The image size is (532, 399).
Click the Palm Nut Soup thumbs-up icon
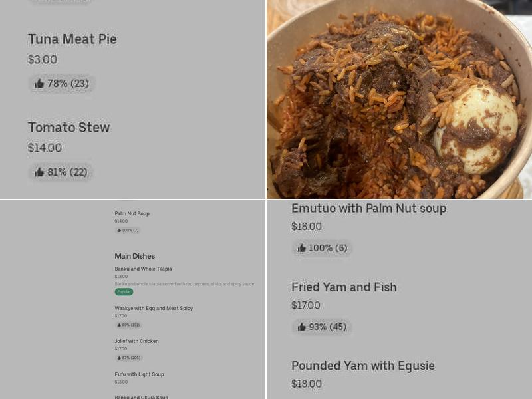click(x=119, y=231)
